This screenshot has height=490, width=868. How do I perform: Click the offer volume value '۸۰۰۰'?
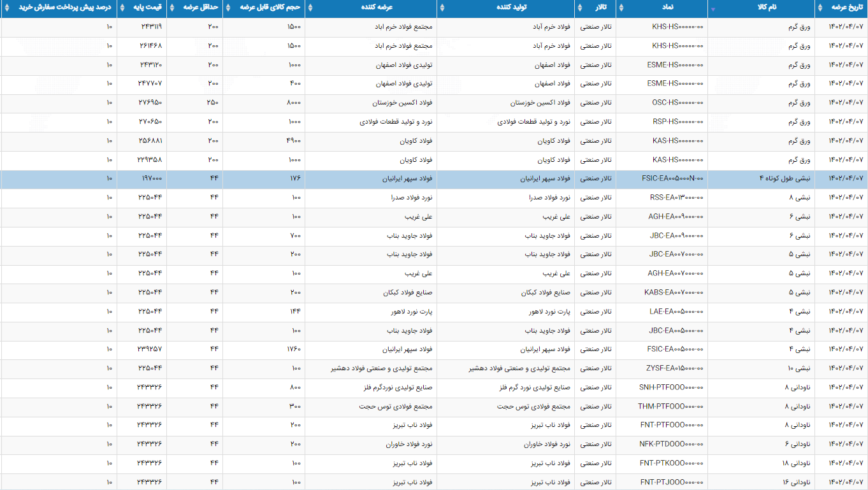pyautogui.click(x=293, y=103)
